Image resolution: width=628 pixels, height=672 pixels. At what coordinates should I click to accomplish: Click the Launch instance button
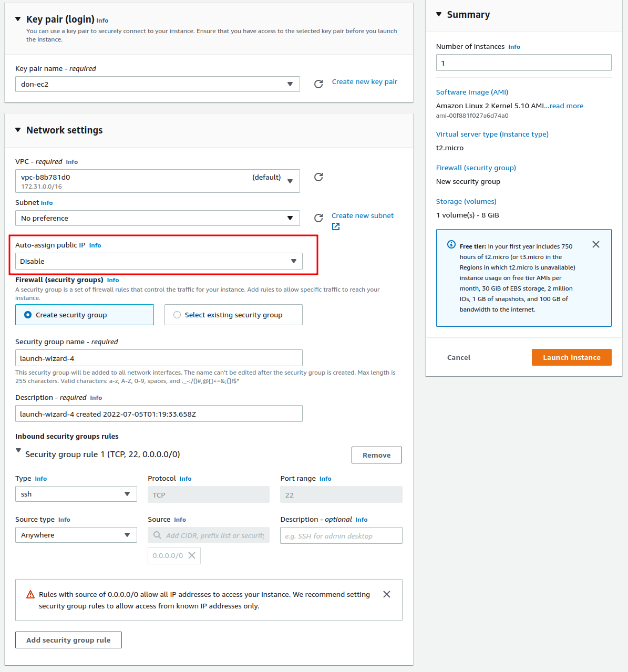(571, 357)
